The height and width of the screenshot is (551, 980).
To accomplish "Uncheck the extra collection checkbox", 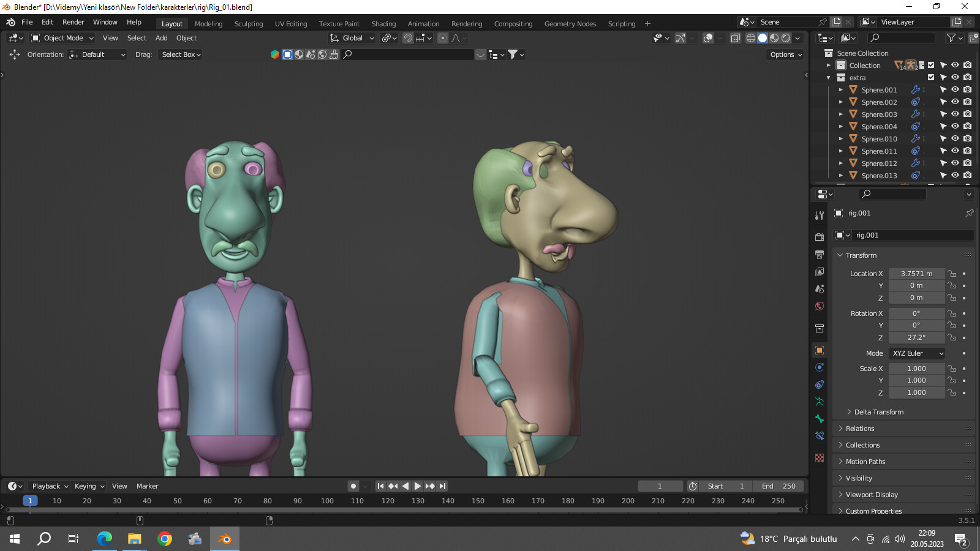I will [932, 78].
